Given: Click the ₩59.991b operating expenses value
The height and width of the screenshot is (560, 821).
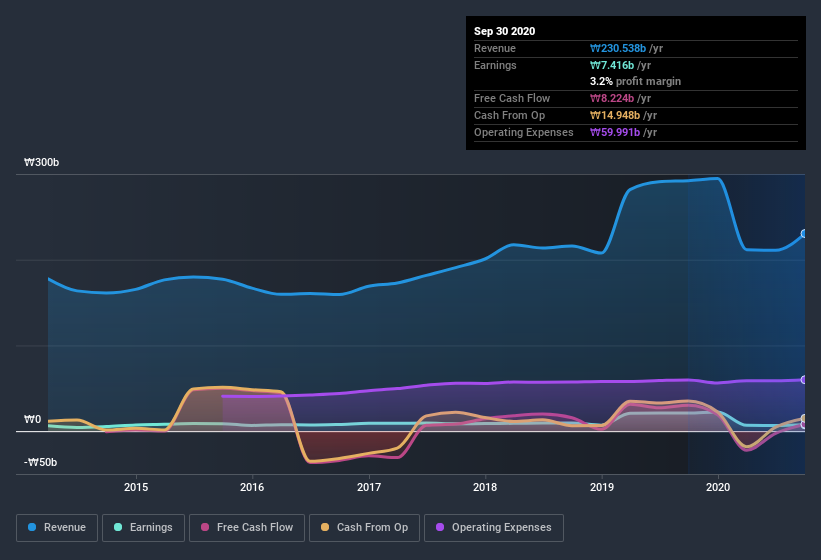Looking at the screenshot, I should coord(615,132).
